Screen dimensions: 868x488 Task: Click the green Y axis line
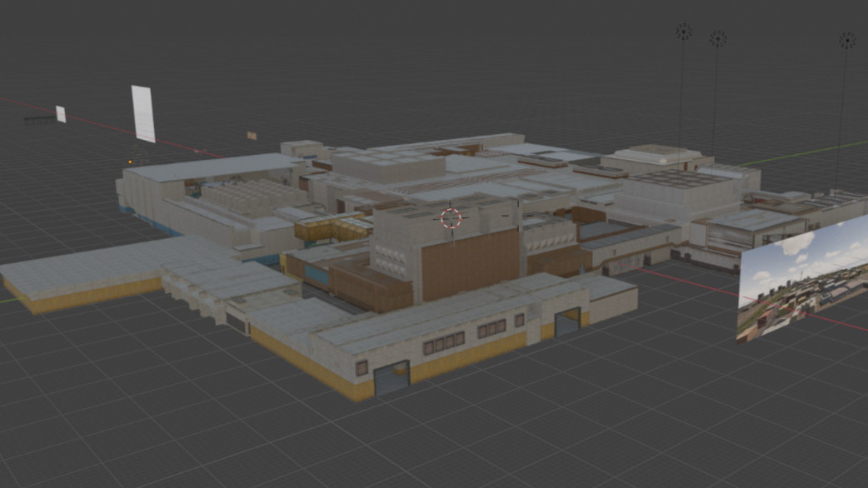[800, 153]
